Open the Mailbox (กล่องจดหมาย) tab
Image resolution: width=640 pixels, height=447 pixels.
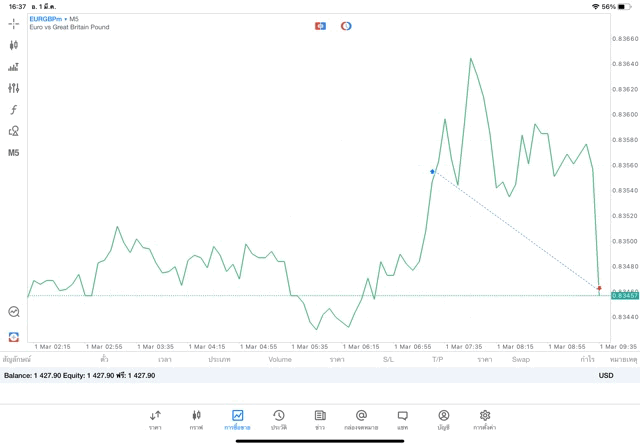point(361,420)
